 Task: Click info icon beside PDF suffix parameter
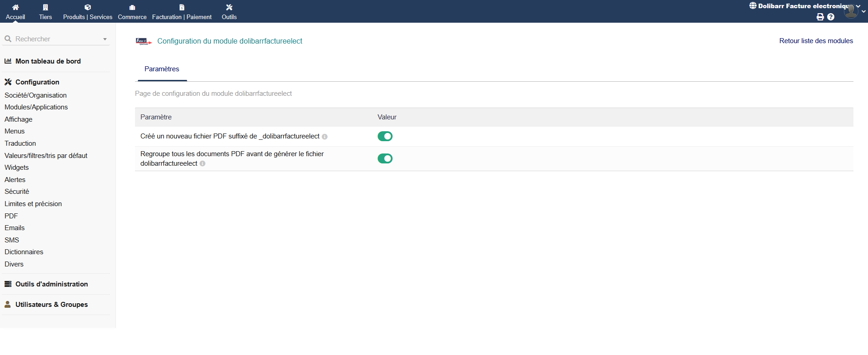[324, 137]
